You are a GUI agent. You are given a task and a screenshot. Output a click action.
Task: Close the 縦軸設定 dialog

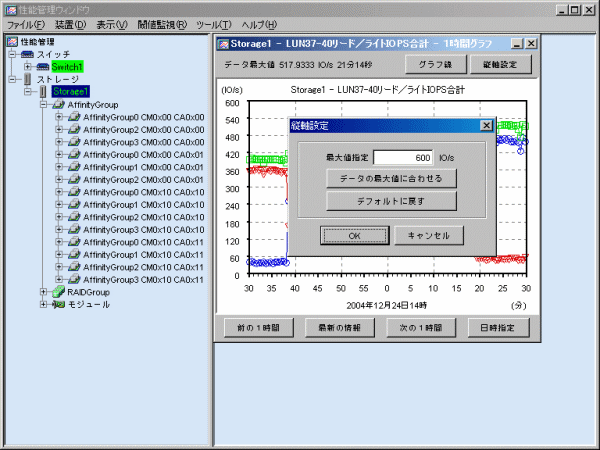(486, 125)
